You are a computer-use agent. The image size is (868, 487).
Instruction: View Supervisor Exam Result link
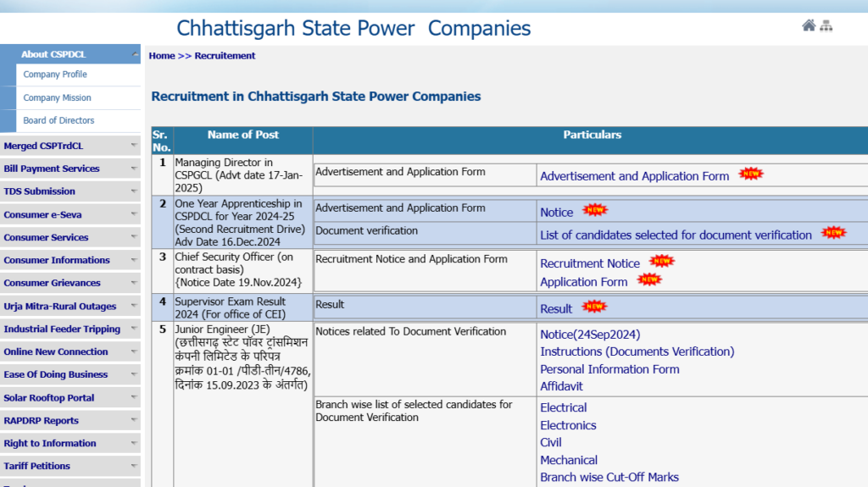[556, 309]
